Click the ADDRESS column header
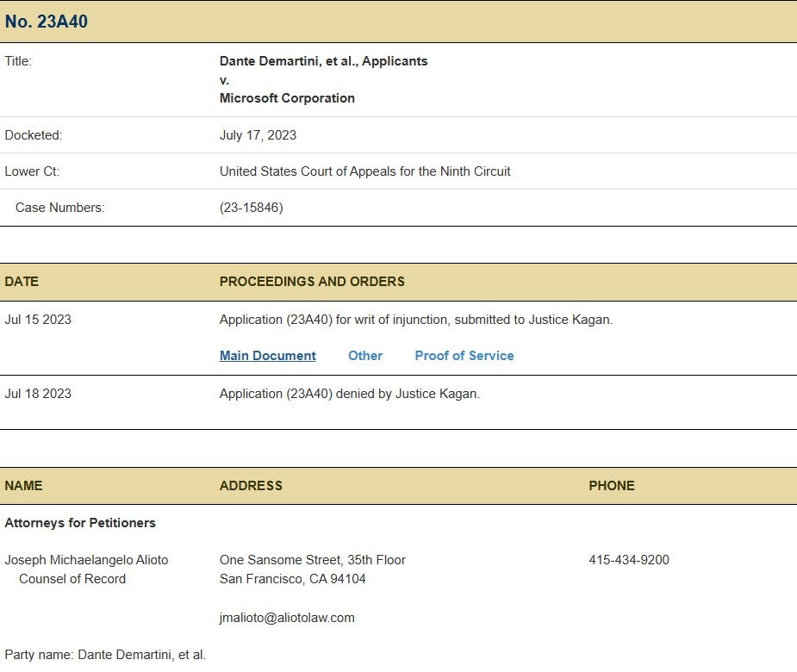Screen dimensions: 797x672 [x=251, y=486]
